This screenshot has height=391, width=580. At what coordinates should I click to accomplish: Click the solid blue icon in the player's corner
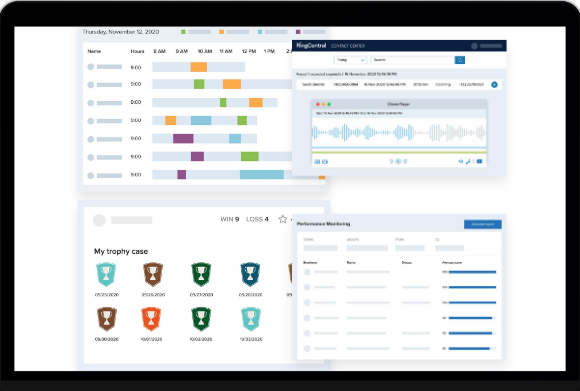point(479,161)
